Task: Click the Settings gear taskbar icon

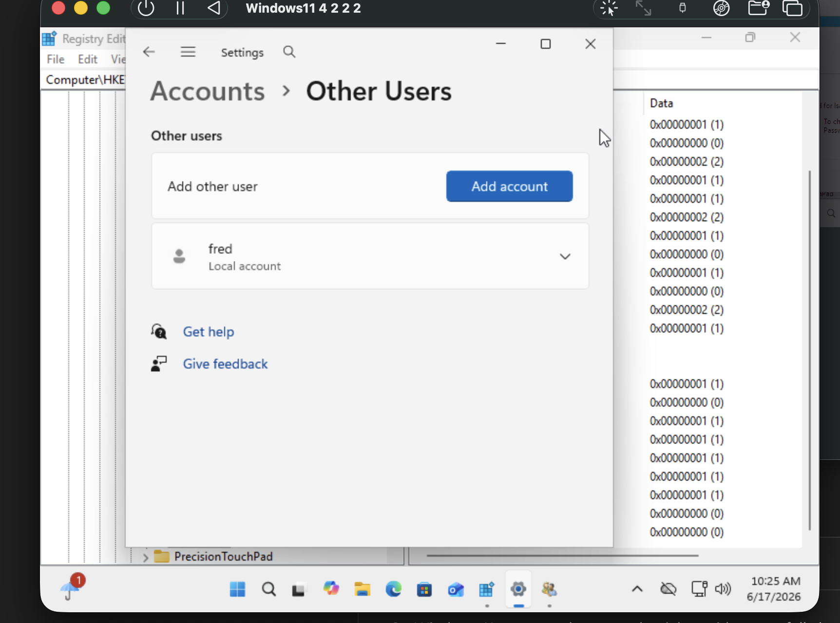Action: click(518, 589)
